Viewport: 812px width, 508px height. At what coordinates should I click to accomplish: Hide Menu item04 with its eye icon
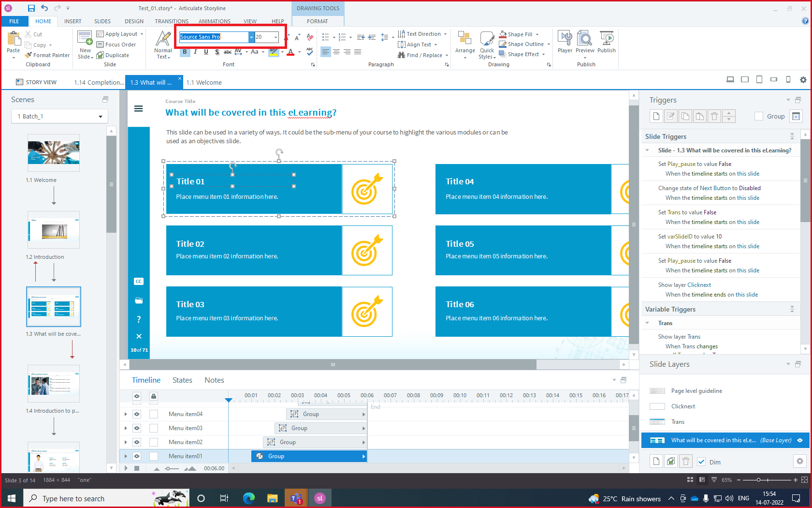pyautogui.click(x=137, y=414)
